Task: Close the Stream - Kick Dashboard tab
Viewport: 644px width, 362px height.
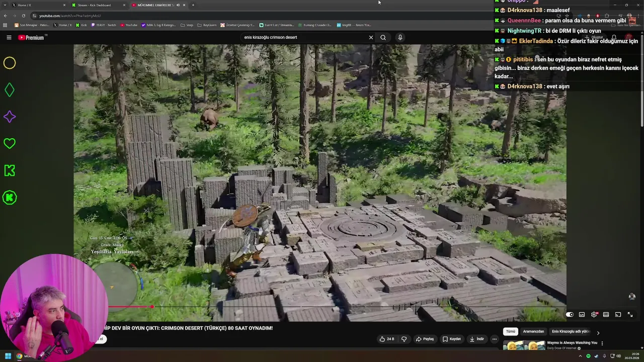Action: click(x=124, y=5)
